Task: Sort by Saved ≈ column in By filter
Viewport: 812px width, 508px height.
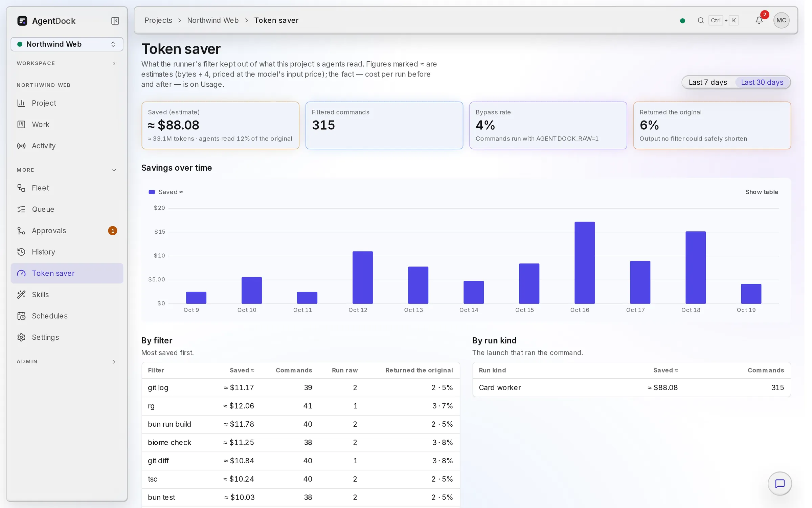Action: [x=242, y=371]
